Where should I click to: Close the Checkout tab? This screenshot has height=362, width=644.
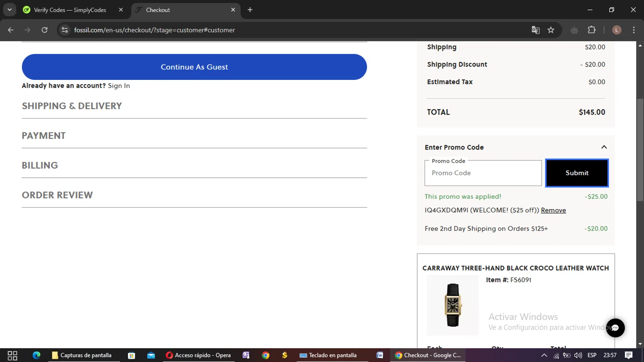point(233,10)
